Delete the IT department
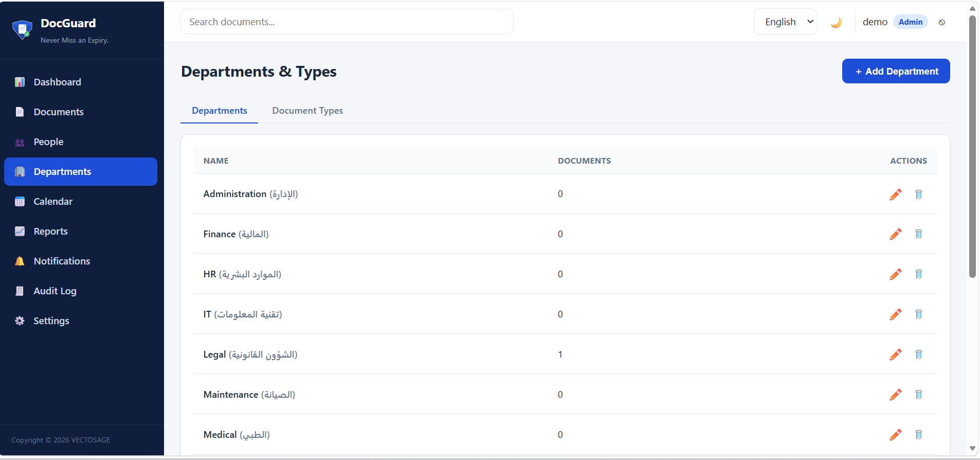Image resolution: width=980 pixels, height=460 pixels. [x=919, y=314]
